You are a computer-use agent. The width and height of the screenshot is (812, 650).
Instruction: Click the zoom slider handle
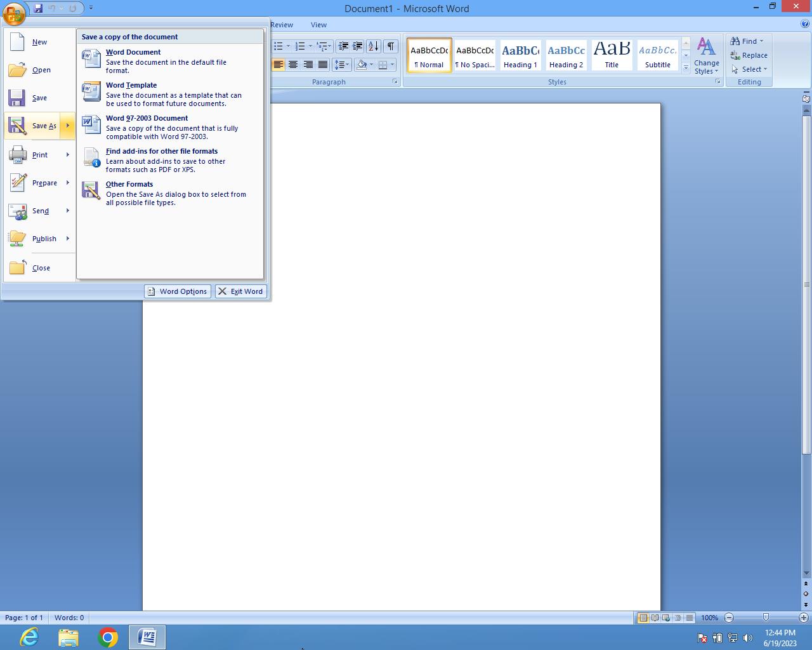point(766,618)
